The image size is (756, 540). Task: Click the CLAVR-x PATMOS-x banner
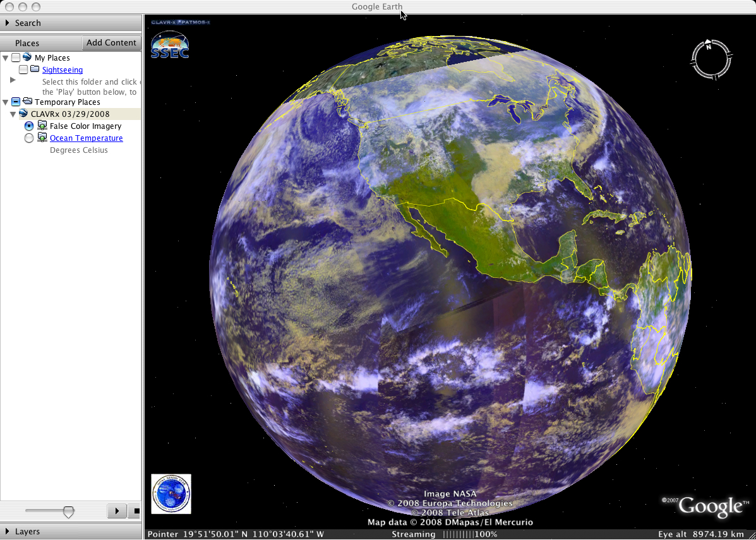coord(181,22)
